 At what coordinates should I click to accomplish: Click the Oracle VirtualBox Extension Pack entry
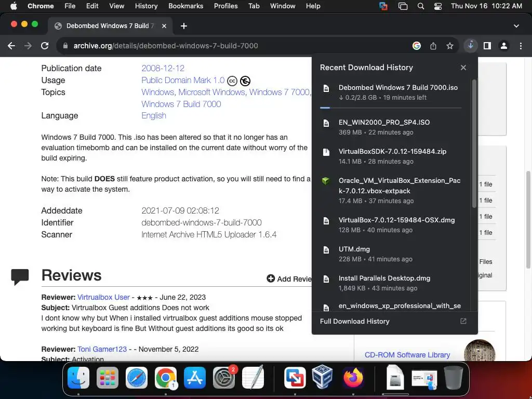click(x=392, y=190)
